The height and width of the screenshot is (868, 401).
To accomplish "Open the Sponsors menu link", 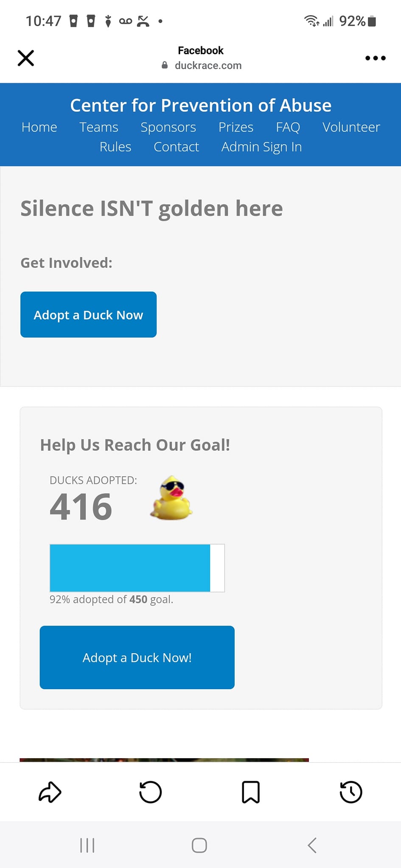I will pyautogui.click(x=168, y=127).
